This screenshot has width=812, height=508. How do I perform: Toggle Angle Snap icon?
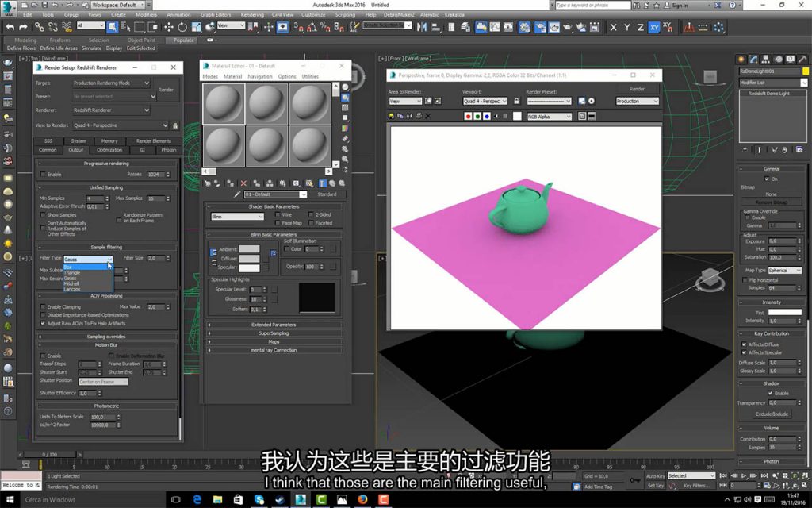click(x=313, y=27)
